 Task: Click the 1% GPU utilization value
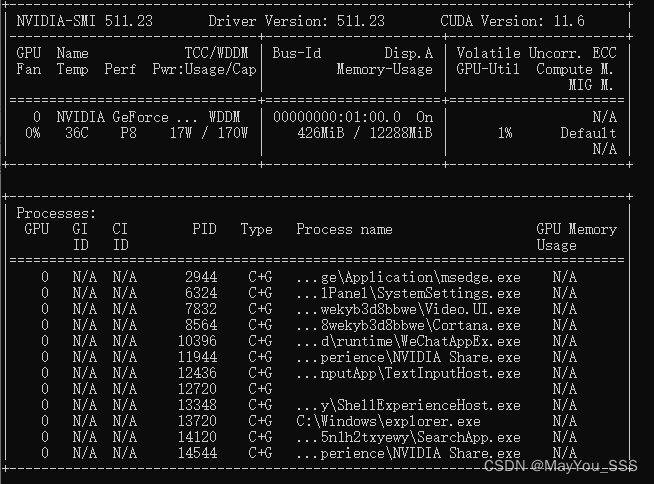tap(504, 133)
